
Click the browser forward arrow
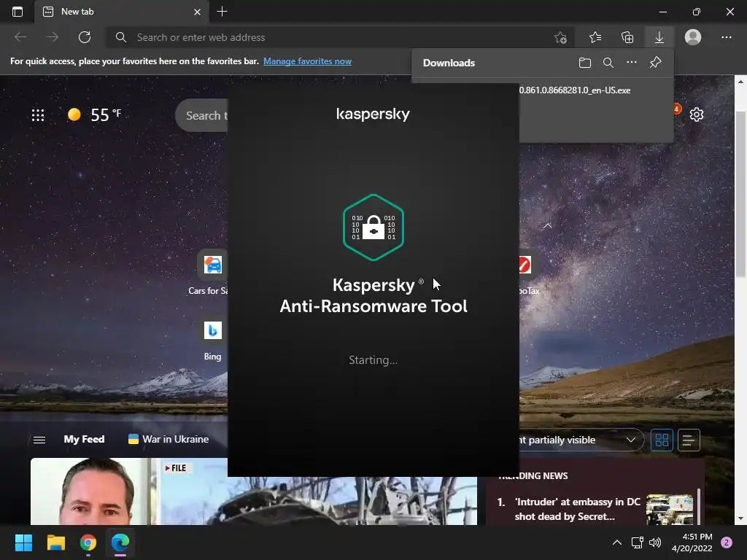(52, 37)
